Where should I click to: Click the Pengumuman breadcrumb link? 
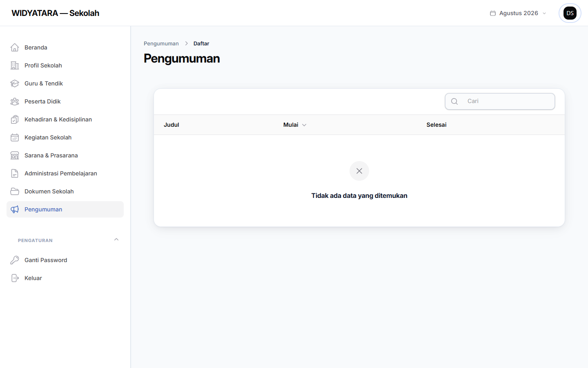(161, 43)
